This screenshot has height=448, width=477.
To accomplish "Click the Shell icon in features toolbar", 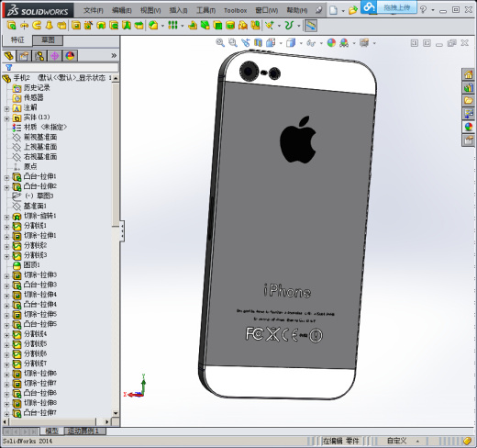I will pyautogui.click(x=217, y=26).
